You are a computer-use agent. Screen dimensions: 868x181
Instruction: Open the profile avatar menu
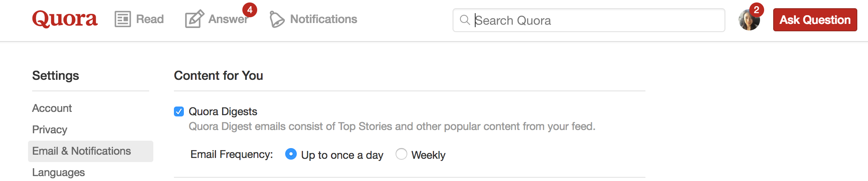pyautogui.click(x=749, y=20)
